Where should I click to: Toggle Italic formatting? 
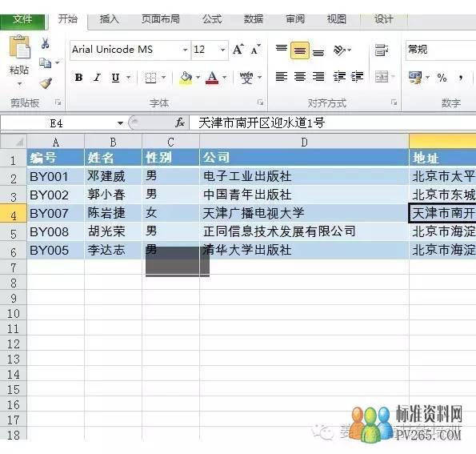coord(97,78)
